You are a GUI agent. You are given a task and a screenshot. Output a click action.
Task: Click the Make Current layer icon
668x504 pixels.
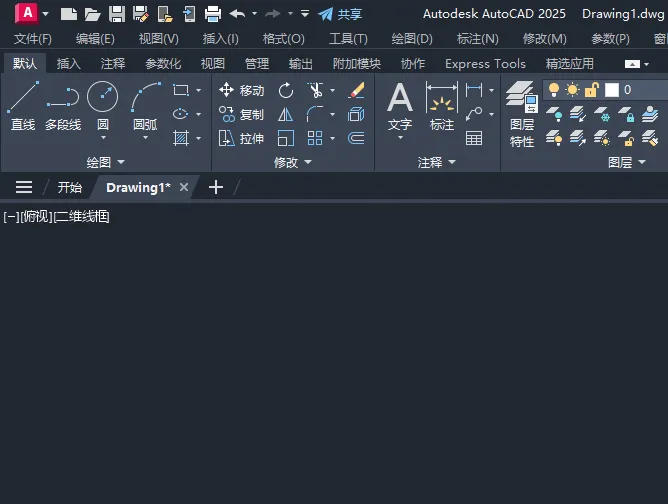pyautogui.click(x=650, y=114)
